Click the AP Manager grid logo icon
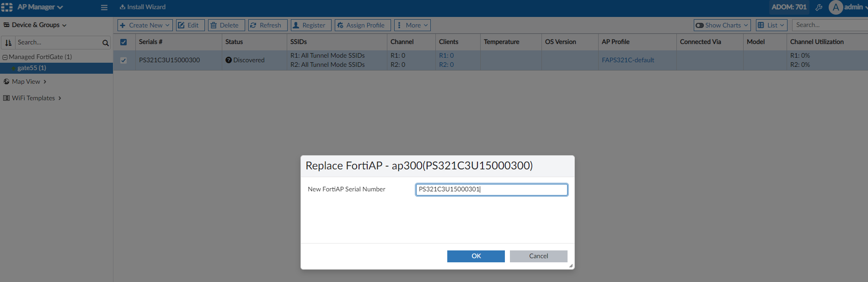Image resolution: width=868 pixels, height=282 pixels. pyautogui.click(x=7, y=7)
